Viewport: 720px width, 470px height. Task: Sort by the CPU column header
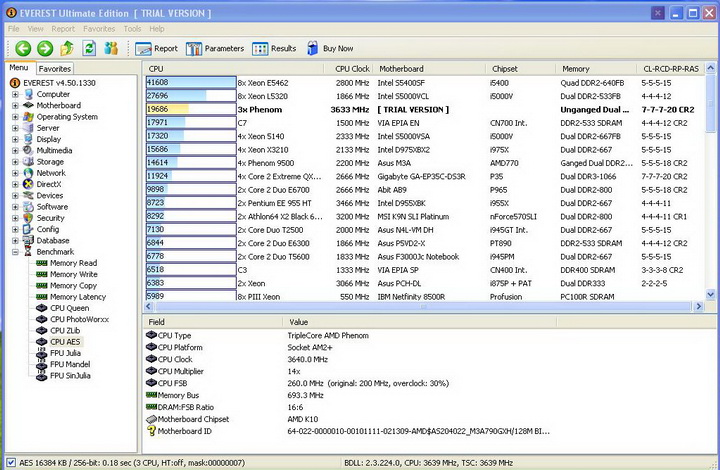pyautogui.click(x=232, y=68)
